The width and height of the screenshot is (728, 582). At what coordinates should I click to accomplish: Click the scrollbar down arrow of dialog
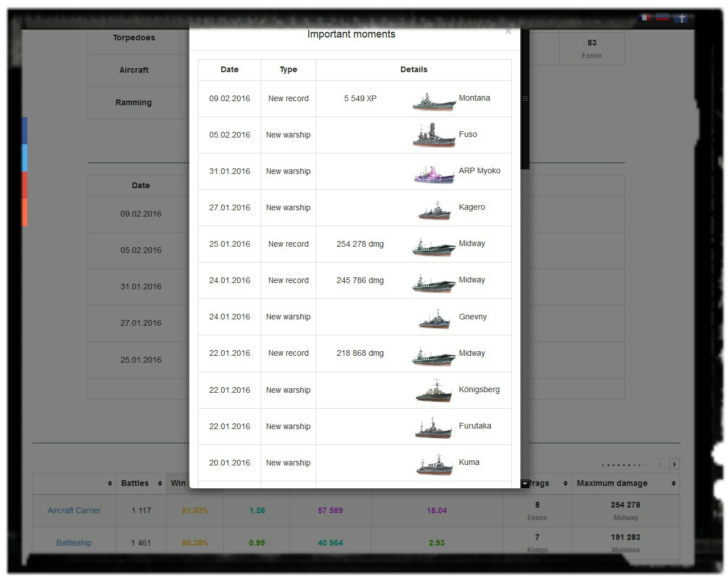tap(525, 484)
